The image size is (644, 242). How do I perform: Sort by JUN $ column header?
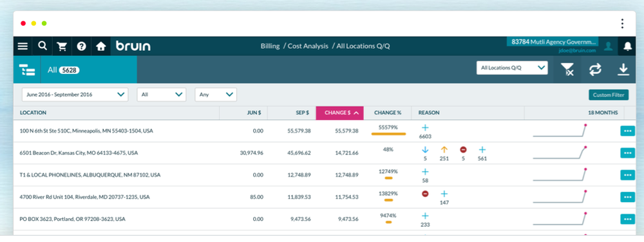[x=254, y=113]
